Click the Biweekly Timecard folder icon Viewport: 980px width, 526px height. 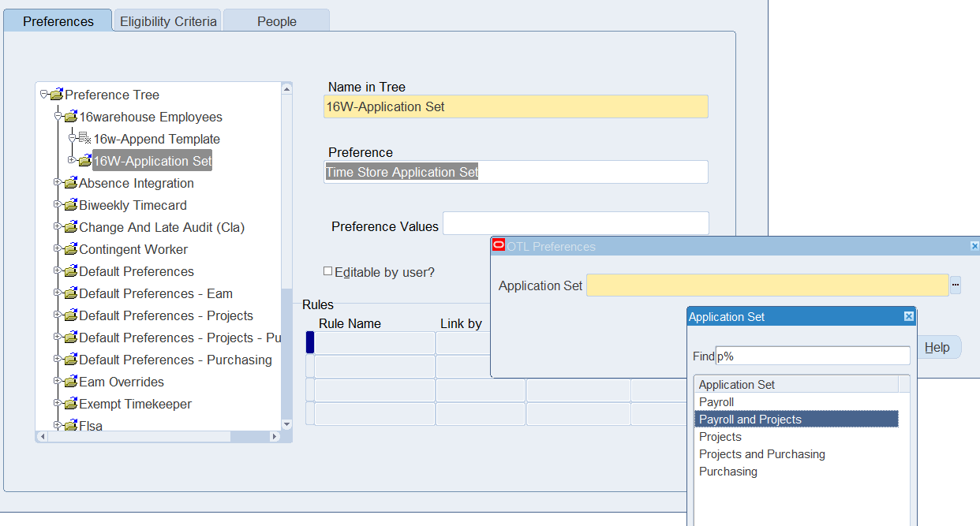[70, 205]
